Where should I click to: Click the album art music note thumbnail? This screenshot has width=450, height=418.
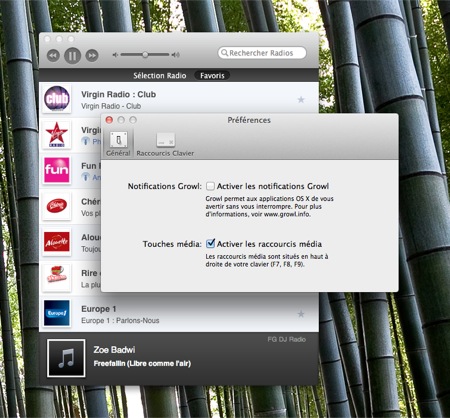click(x=66, y=358)
